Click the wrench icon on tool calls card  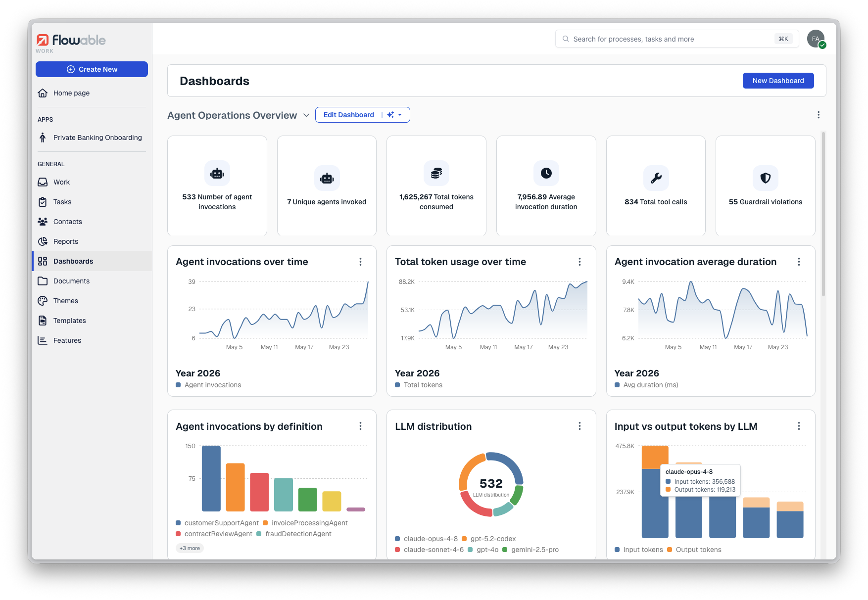click(x=656, y=178)
